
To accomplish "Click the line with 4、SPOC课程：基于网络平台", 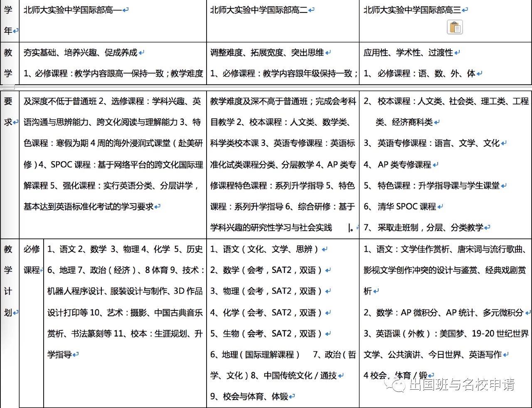I will click(x=113, y=165).
